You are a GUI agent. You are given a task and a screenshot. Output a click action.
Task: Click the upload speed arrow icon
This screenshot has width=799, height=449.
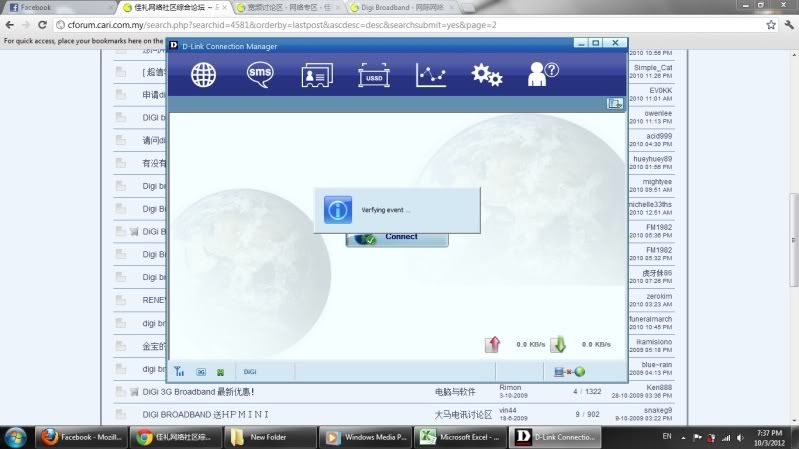pyautogui.click(x=493, y=344)
